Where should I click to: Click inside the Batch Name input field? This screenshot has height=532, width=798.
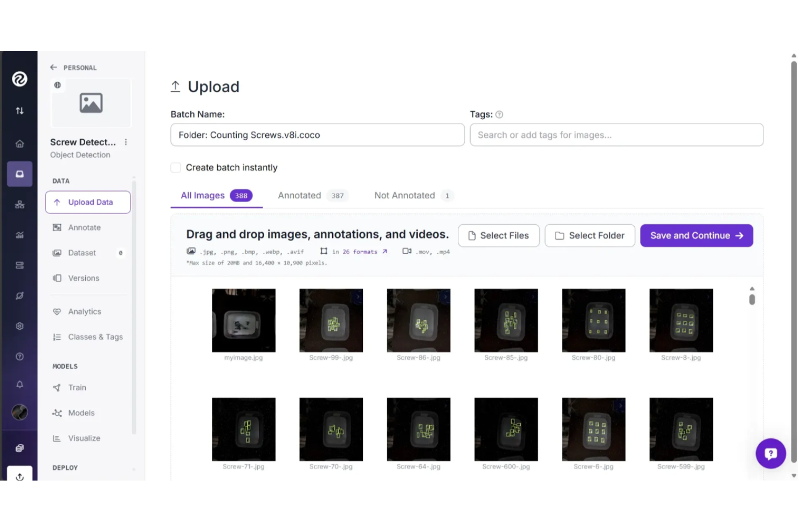(317, 135)
